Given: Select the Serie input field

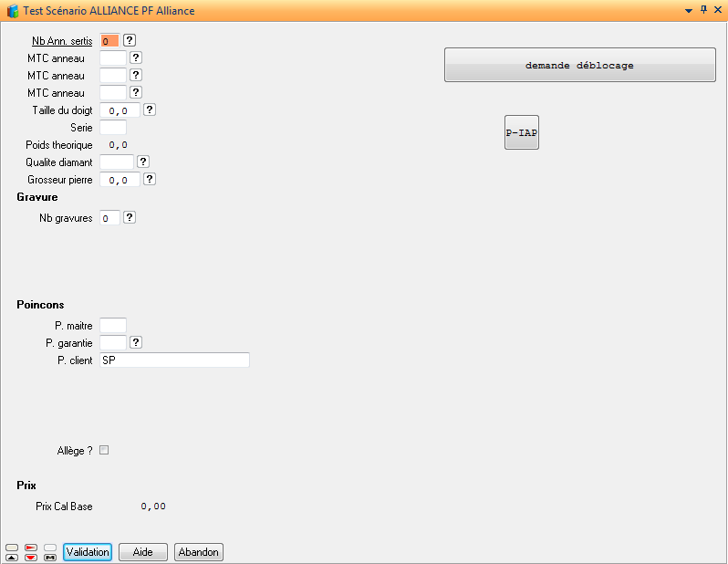Looking at the screenshot, I should [x=112, y=128].
